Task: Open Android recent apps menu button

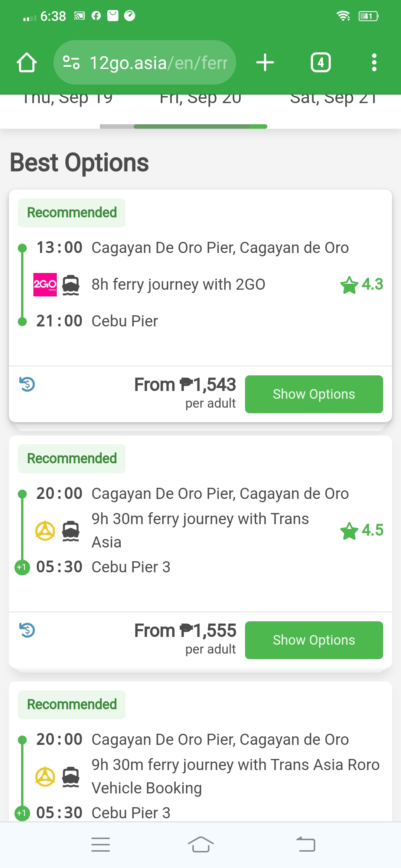Action: [101, 845]
